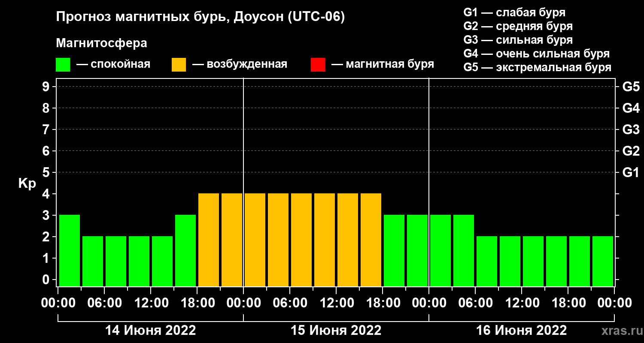Click 'G3 — сильная буря' legend line

[518, 40]
